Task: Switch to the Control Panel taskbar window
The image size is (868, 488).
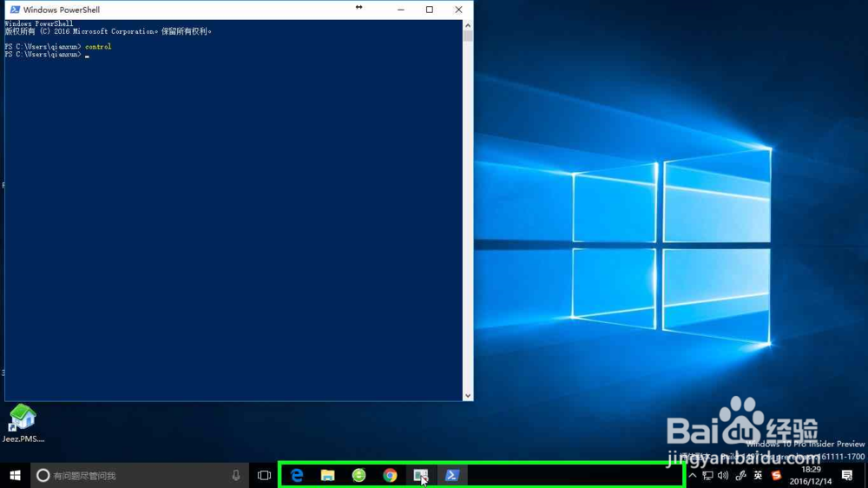Action: coord(421,475)
